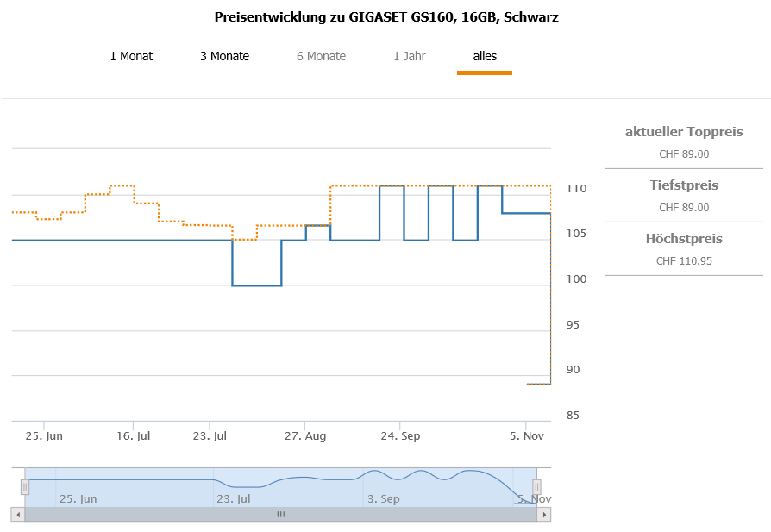Show the full history with alles tab
Viewport: 771px width, 532px height.
485,57
